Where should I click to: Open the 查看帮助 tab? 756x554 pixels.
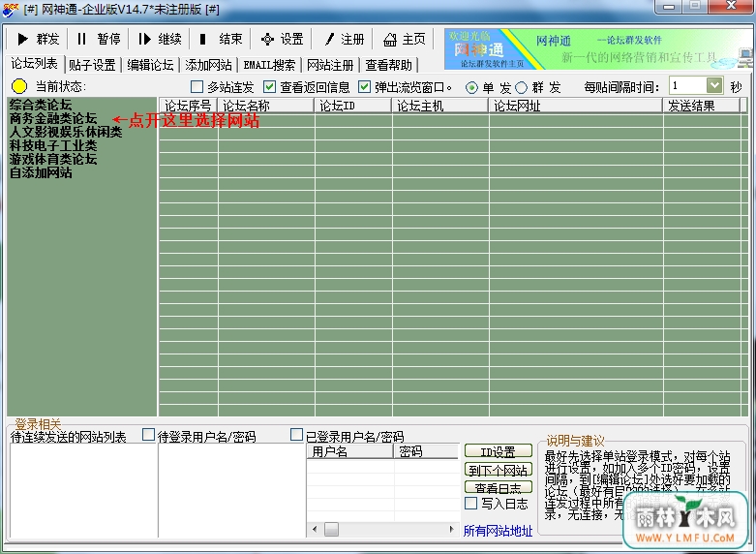[x=388, y=65]
